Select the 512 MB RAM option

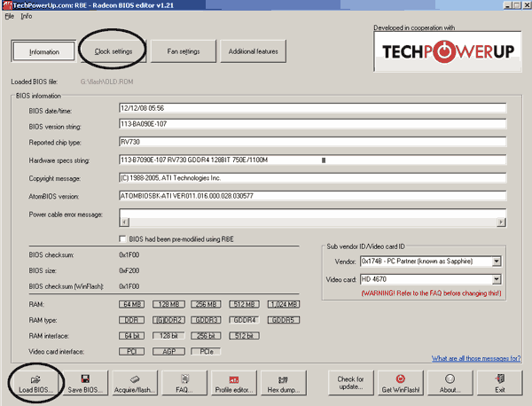click(x=243, y=306)
